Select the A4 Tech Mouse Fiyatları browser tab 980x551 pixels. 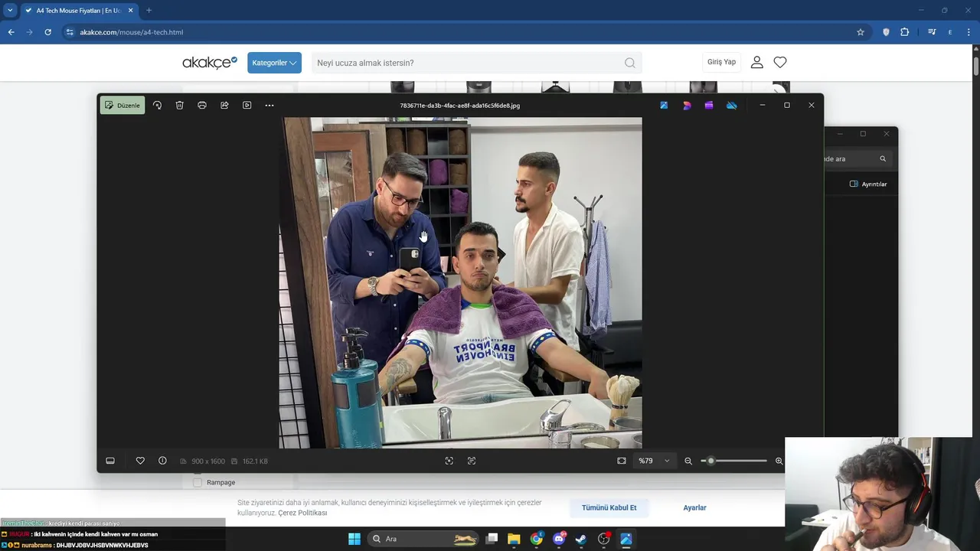(x=78, y=11)
